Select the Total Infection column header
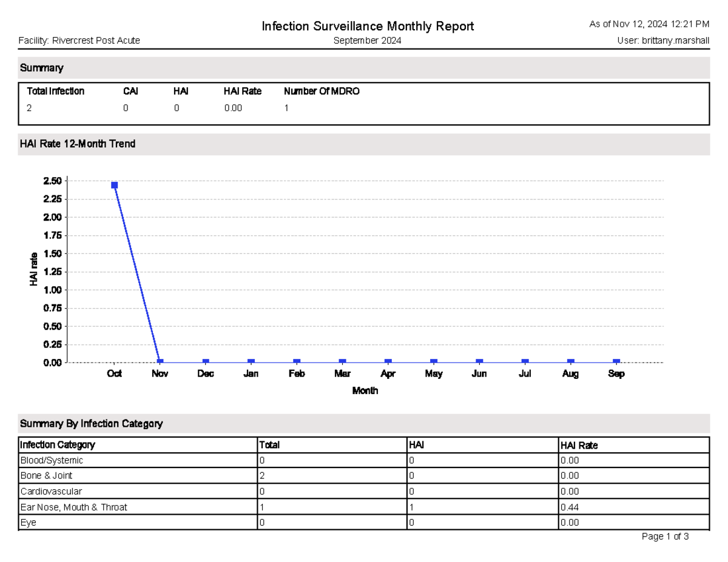The width and height of the screenshot is (728, 562). coord(55,91)
